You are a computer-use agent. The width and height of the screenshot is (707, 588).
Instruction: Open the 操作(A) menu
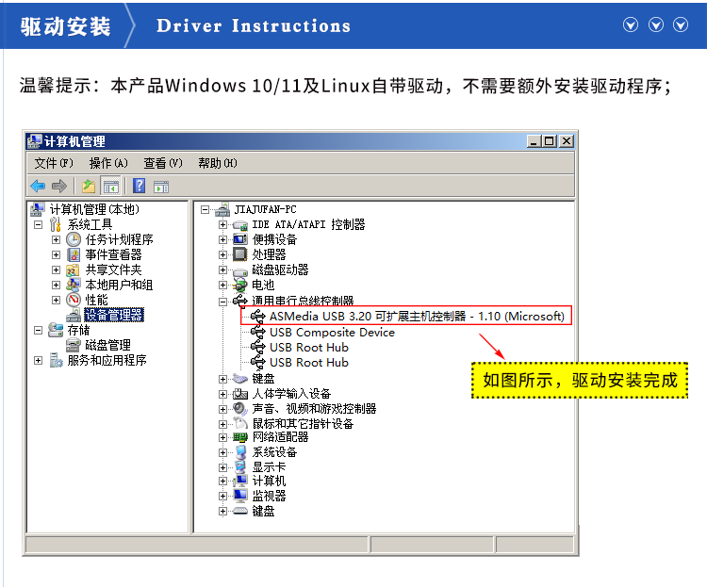108,163
